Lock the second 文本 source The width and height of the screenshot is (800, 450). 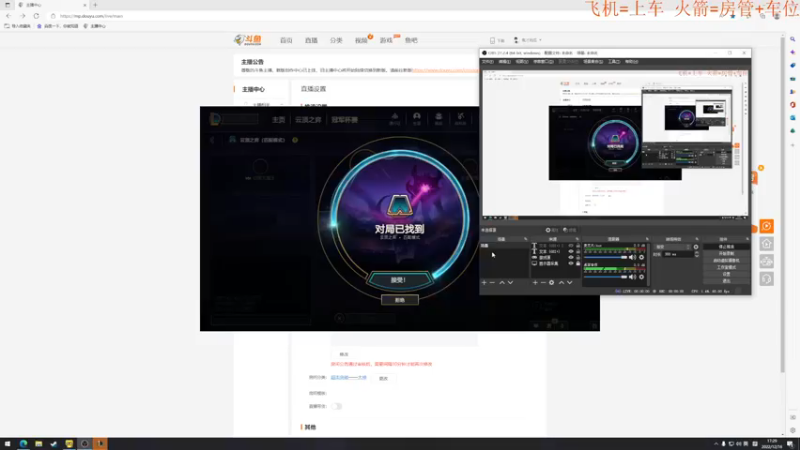click(578, 252)
